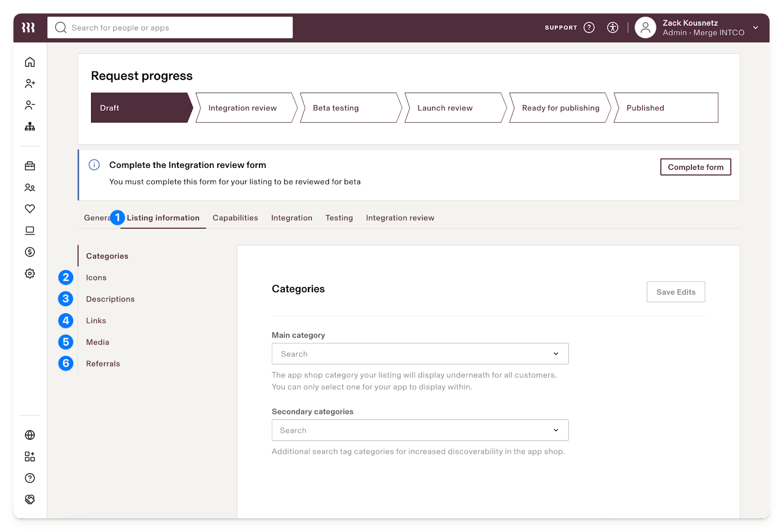Viewport: 783px width, 532px height.
Task: Open the two-people group icon in the sidebar
Action: [x=30, y=187]
